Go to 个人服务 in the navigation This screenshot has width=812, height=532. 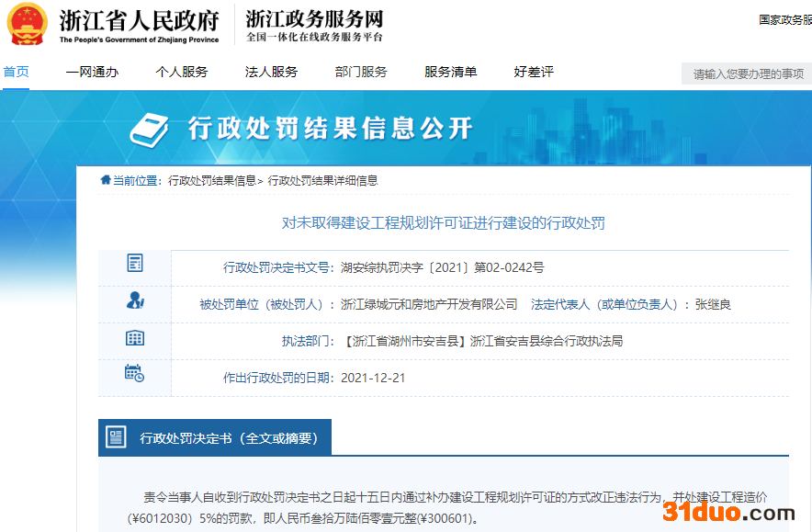point(182,72)
